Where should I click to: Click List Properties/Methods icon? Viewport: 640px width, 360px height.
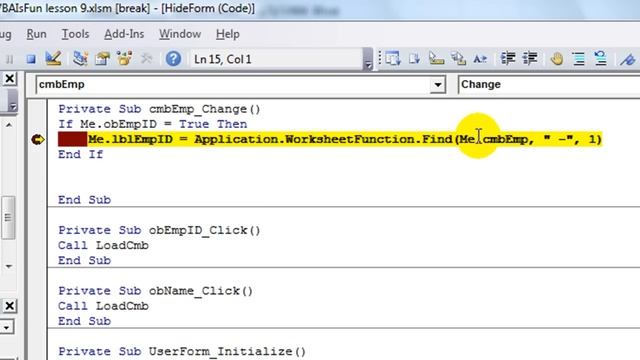[x=393, y=59]
